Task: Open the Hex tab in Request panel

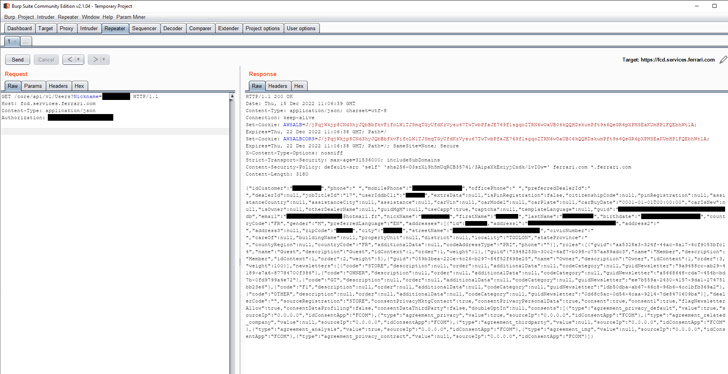Action: (79, 86)
